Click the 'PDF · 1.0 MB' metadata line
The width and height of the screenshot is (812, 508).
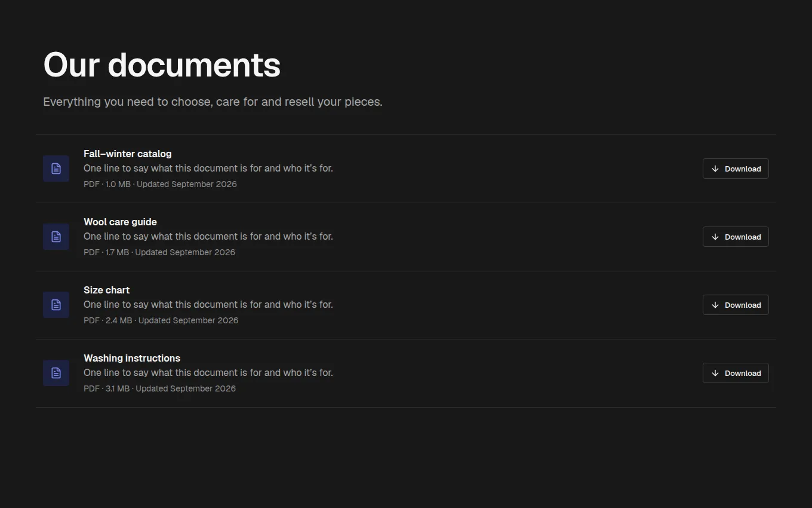click(160, 184)
